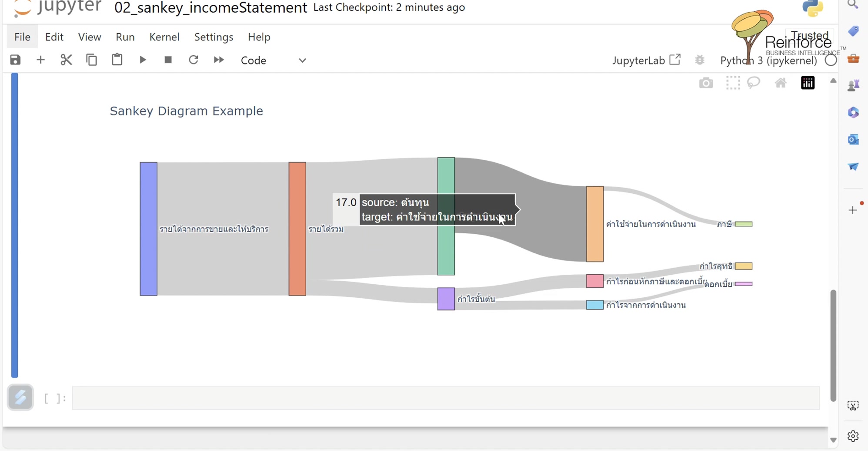Open the File menu

(22, 37)
